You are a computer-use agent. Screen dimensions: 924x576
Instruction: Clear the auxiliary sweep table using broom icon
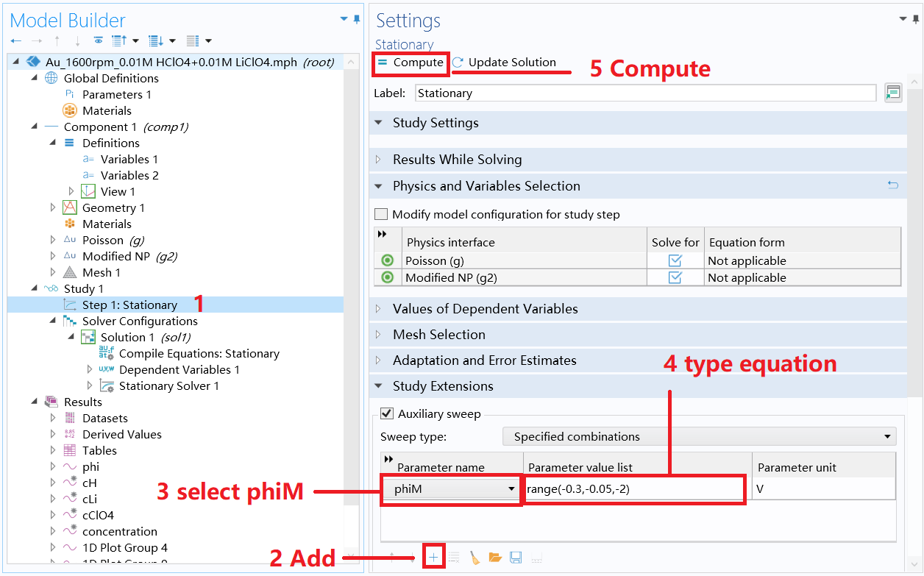[x=475, y=557]
